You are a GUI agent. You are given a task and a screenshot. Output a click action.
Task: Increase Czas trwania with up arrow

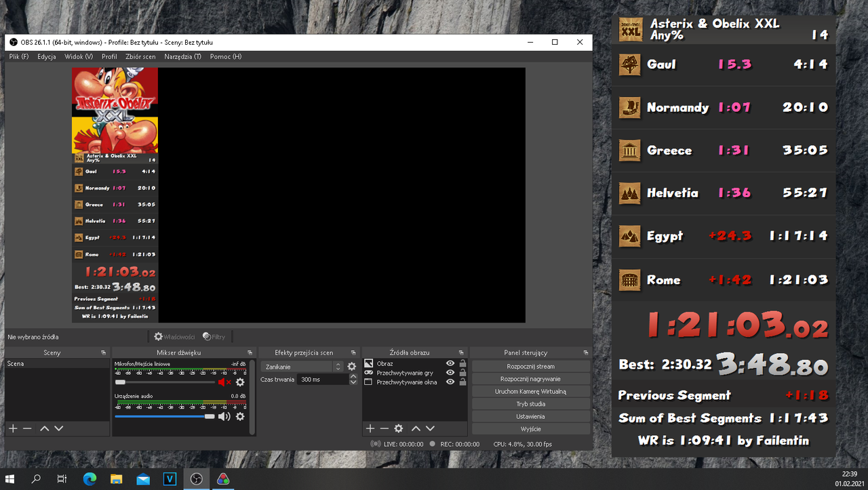[x=353, y=377]
